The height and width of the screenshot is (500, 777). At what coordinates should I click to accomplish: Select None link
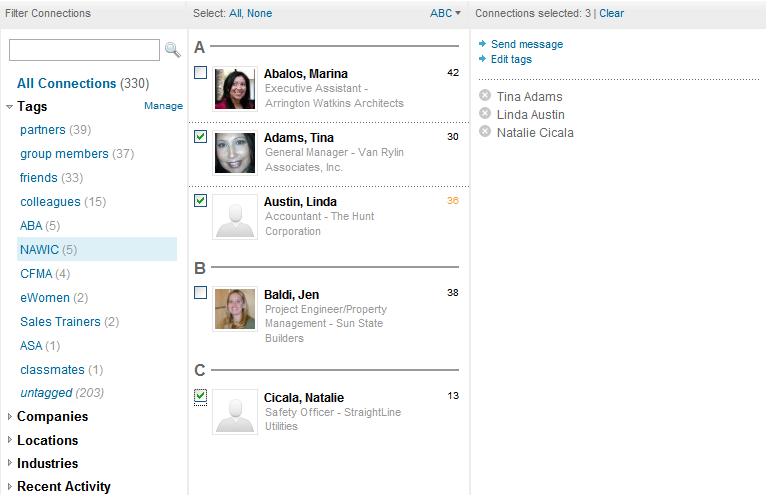[259, 13]
